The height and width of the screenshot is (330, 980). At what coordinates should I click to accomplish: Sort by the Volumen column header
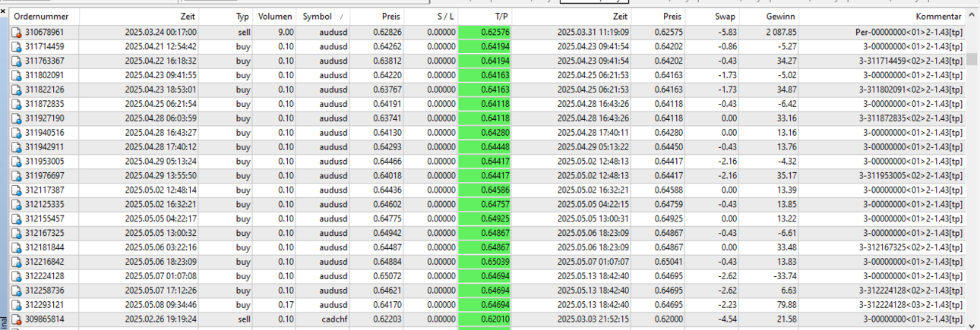(274, 16)
